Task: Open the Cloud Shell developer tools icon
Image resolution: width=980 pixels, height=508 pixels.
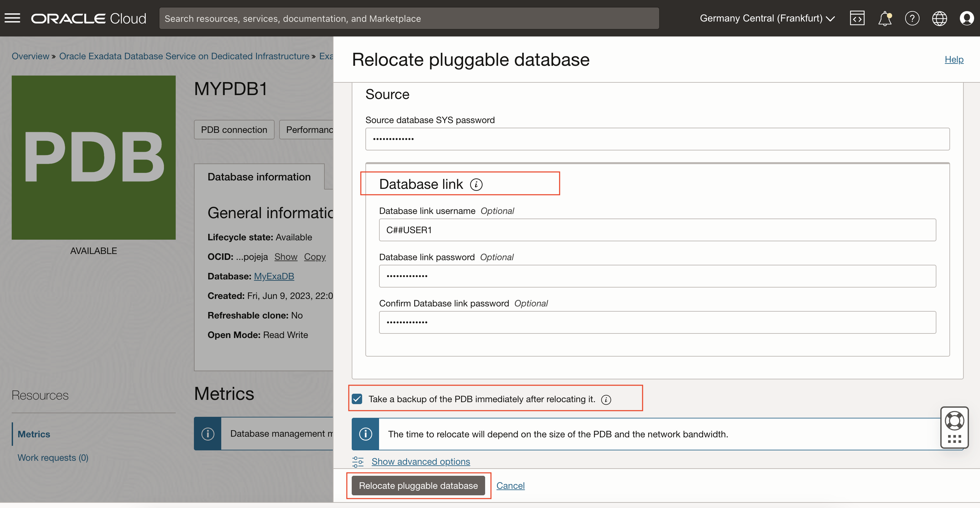Action: click(x=857, y=18)
